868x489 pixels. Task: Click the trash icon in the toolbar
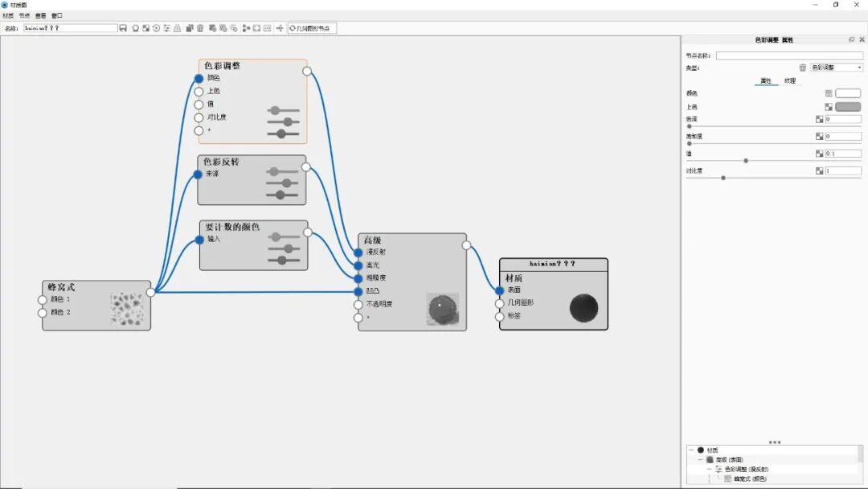click(x=200, y=28)
